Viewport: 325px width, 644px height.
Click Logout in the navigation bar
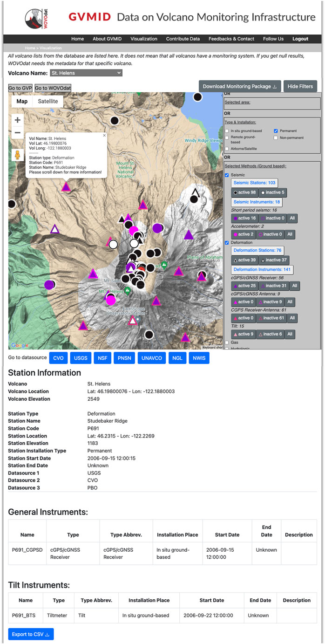click(300, 39)
